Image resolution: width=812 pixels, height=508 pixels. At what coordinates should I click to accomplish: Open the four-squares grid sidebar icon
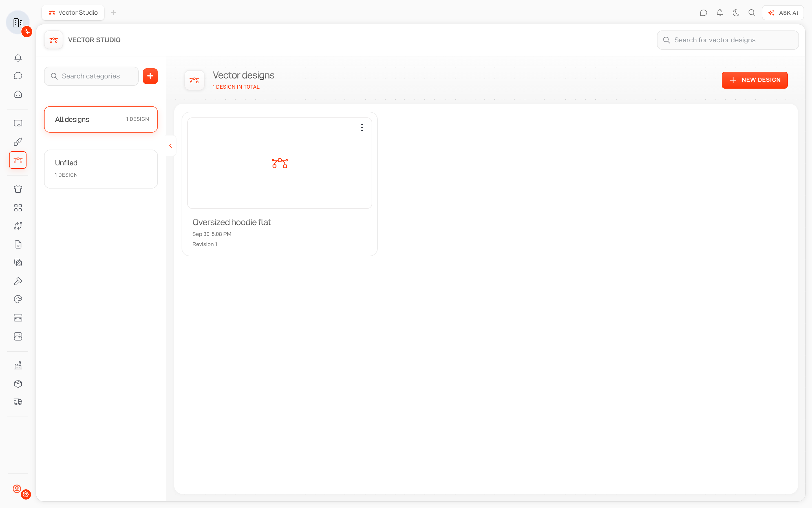coord(18,208)
